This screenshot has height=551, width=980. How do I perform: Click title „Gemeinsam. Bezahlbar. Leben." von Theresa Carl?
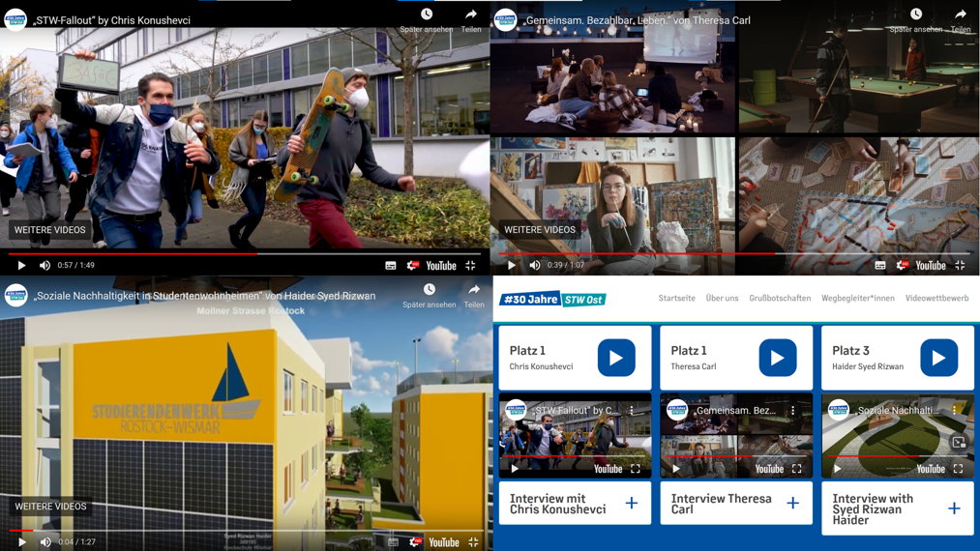(x=637, y=20)
